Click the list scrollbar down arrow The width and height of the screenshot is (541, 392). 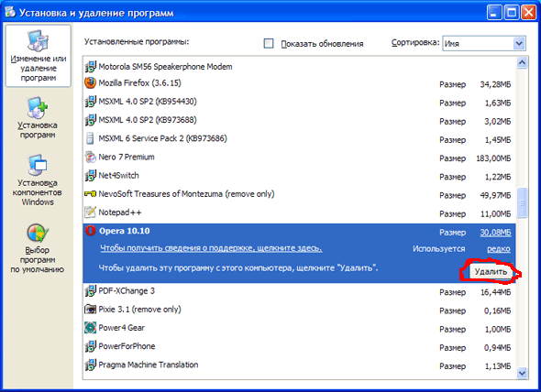(x=522, y=373)
